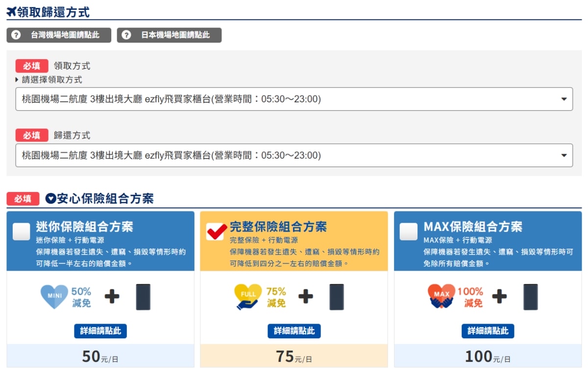Open the 領取方式 pickup location dropdown
The image size is (588, 375).
pyautogui.click(x=294, y=99)
